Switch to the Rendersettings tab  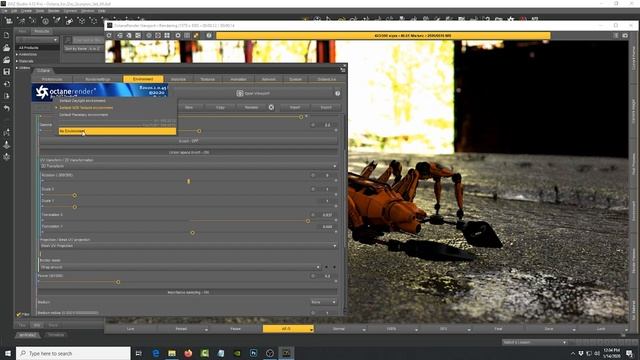click(98, 79)
